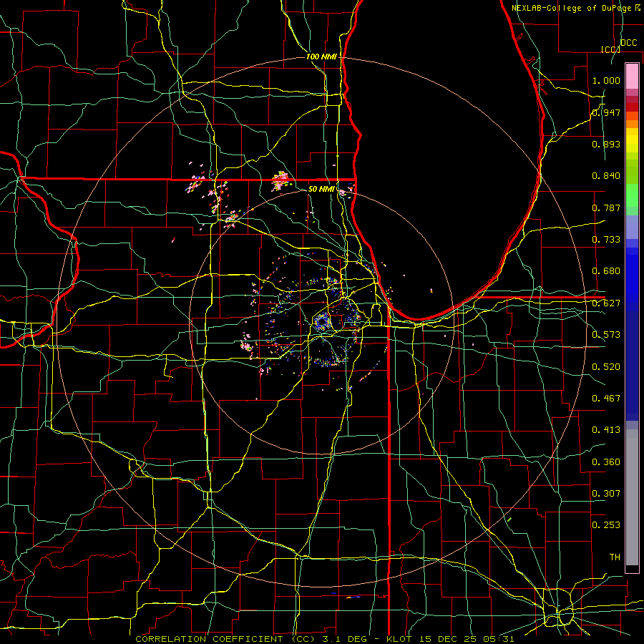Click the 0.467 colorbar value
The height and width of the screenshot is (644, 644).
click(x=606, y=399)
